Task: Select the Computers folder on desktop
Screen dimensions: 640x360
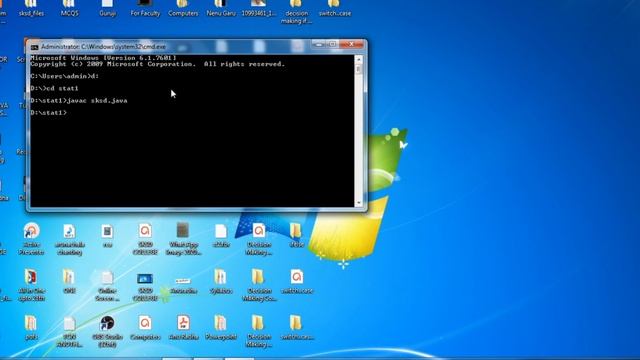Action: tap(183, 8)
